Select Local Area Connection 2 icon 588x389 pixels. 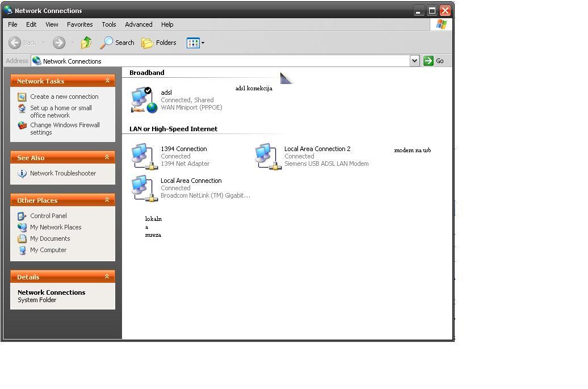pos(267,156)
